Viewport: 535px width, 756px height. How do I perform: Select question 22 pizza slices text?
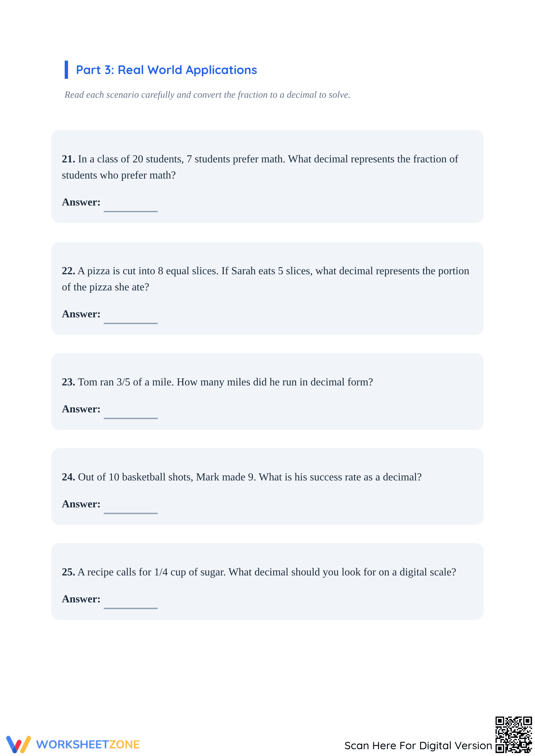265,279
